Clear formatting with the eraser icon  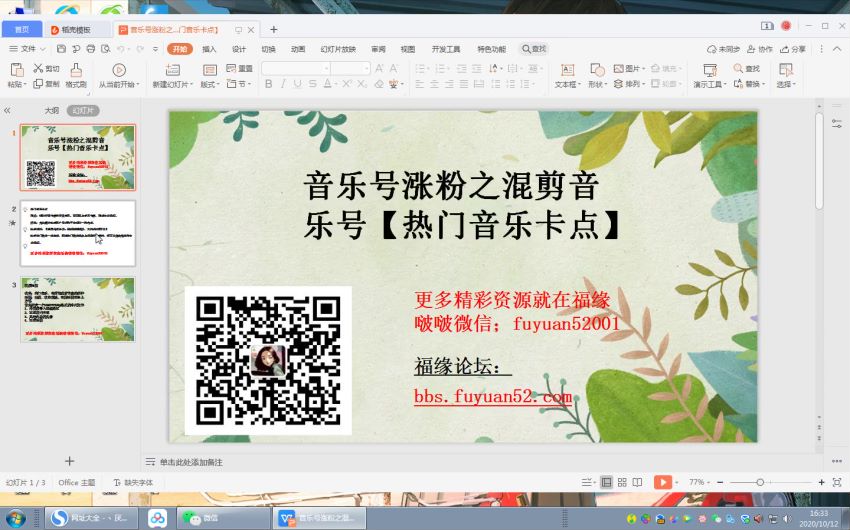[x=379, y=83]
